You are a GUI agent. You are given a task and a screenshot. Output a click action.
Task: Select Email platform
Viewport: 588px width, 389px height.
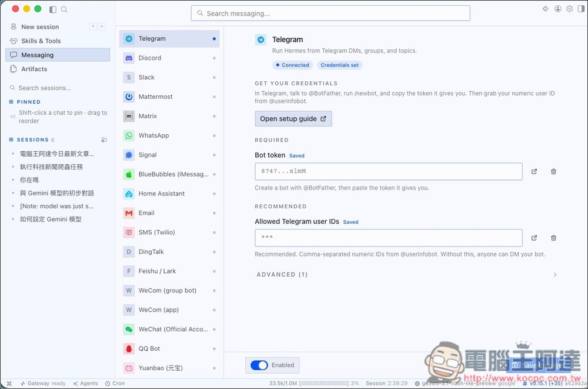(169, 213)
